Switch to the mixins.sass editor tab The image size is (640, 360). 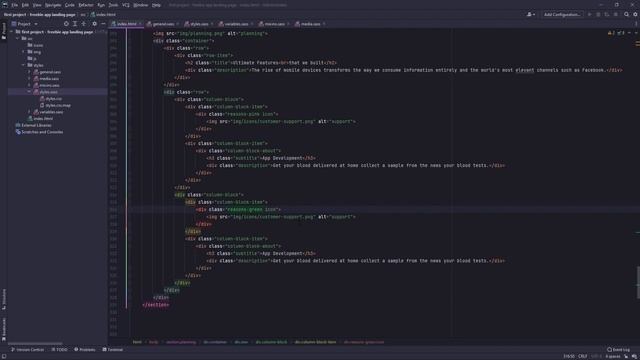tap(274, 24)
